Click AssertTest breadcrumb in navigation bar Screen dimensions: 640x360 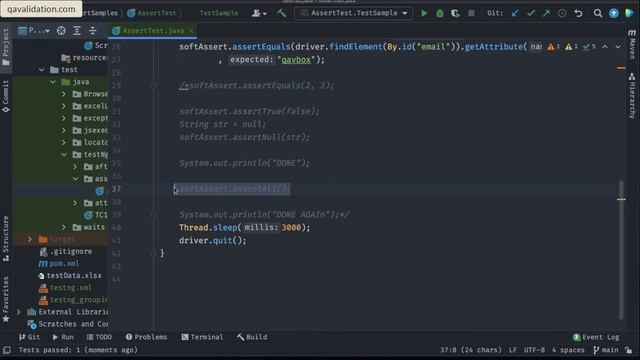(x=152, y=13)
